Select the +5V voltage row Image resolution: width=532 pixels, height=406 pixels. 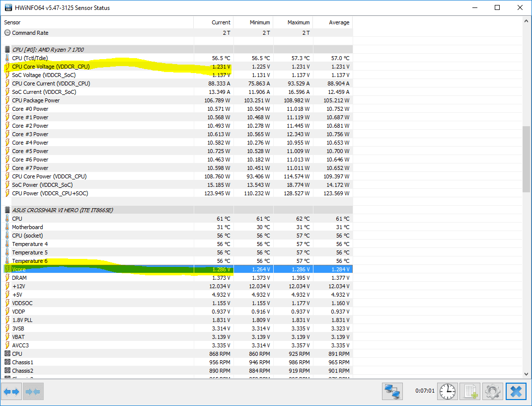click(178, 295)
